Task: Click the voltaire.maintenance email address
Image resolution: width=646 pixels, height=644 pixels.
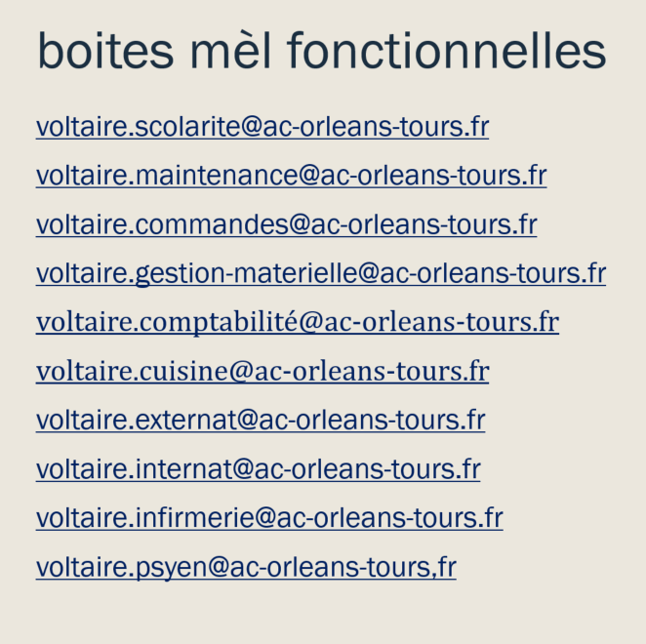Action: (x=291, y=176)
